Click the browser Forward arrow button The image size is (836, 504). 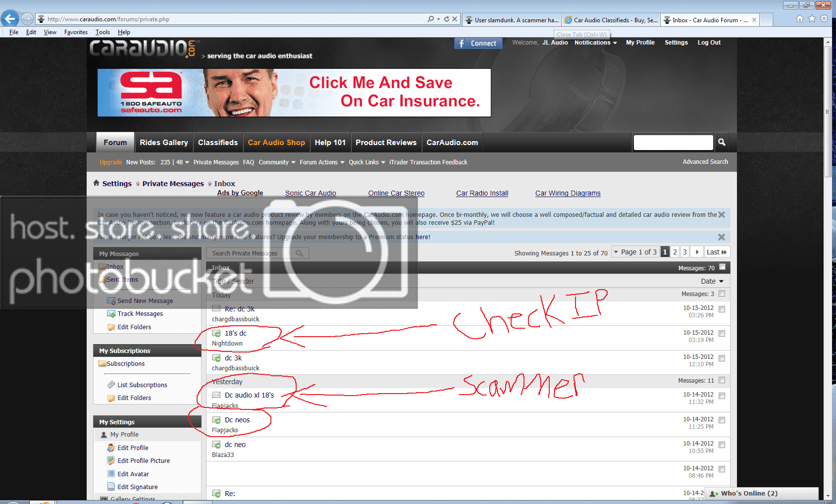(x=27, y=19)
